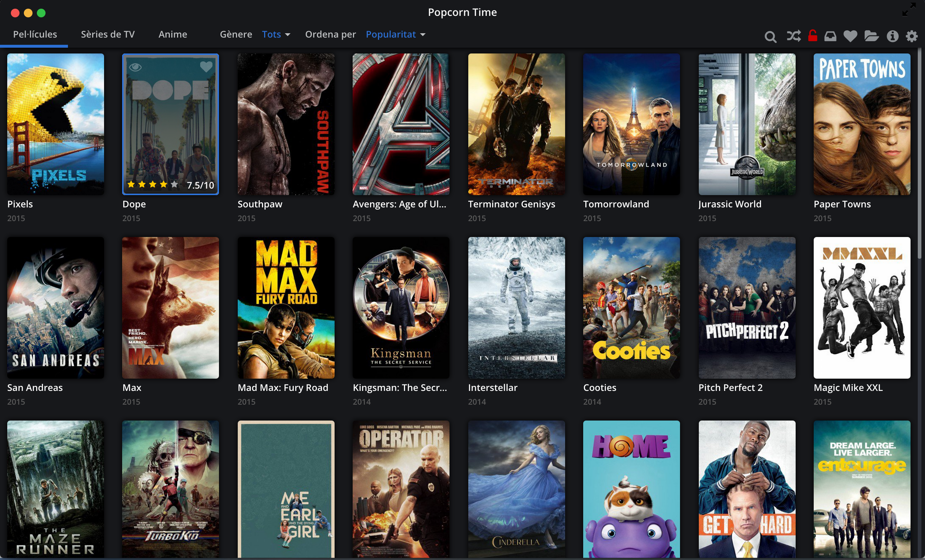Switch to the Anime tab
This screenshot has width=925, height=560.
(173, 34)
